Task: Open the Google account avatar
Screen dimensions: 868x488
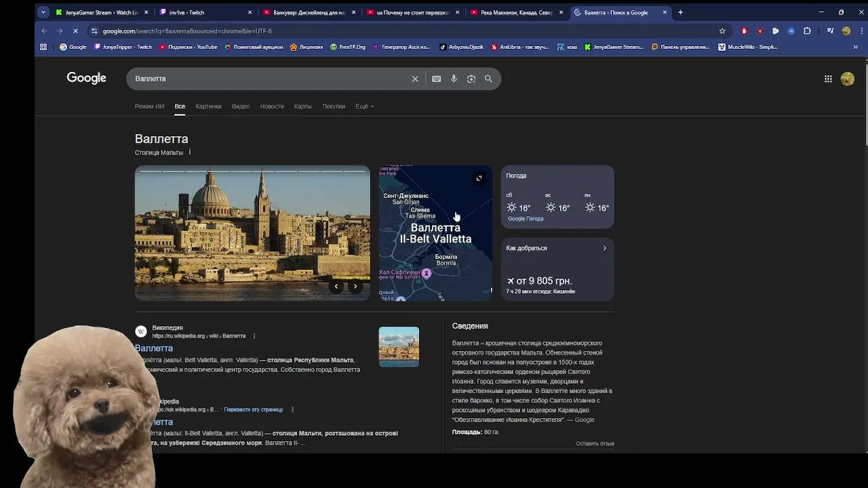Action: pos(847,79)
